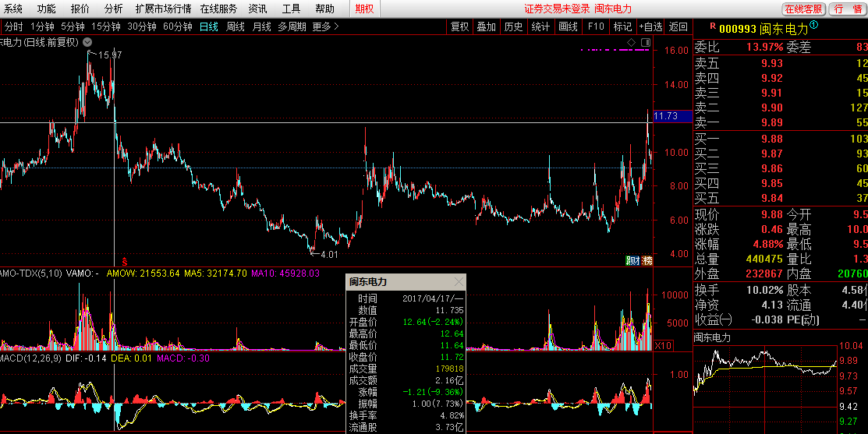Viewport: 868px width, 434px height.
Task: Select the 15分钟 period
Action: coord(106,26)
